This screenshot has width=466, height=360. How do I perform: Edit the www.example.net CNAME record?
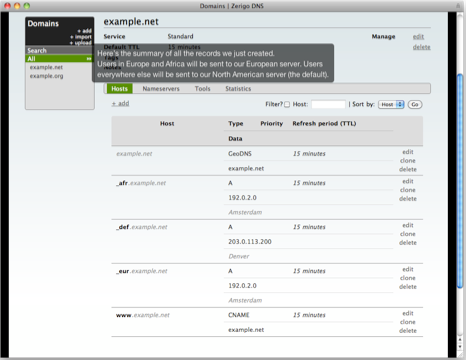[x=408, y=313]
